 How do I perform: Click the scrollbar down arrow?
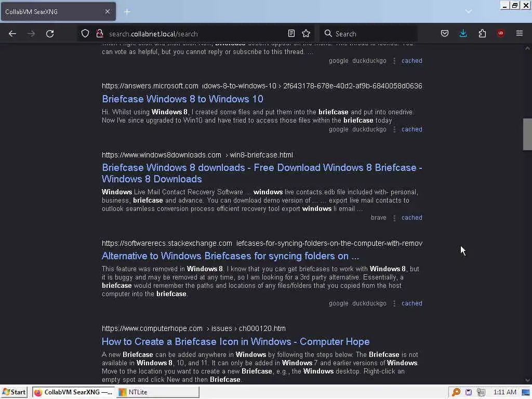pyautogui.click(x=527, y=380)
